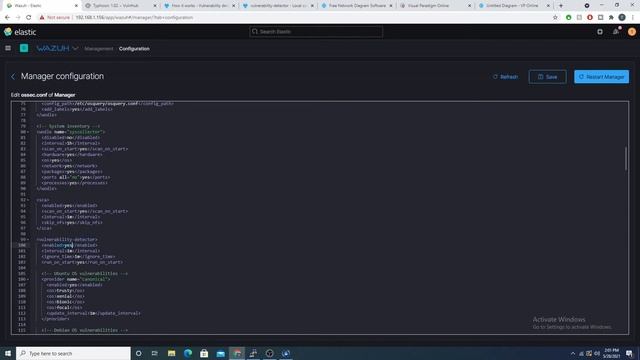Click the Debian OS vulnerabilities comment

point(84,330)
